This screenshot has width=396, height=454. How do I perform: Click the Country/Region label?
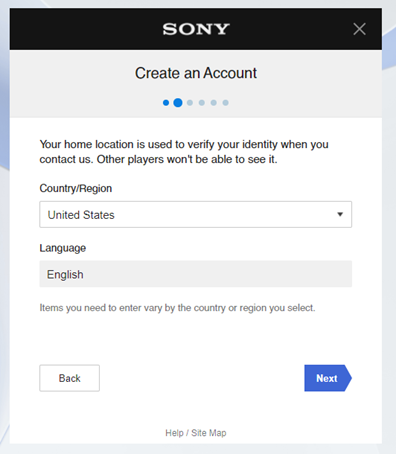(76, 188)
